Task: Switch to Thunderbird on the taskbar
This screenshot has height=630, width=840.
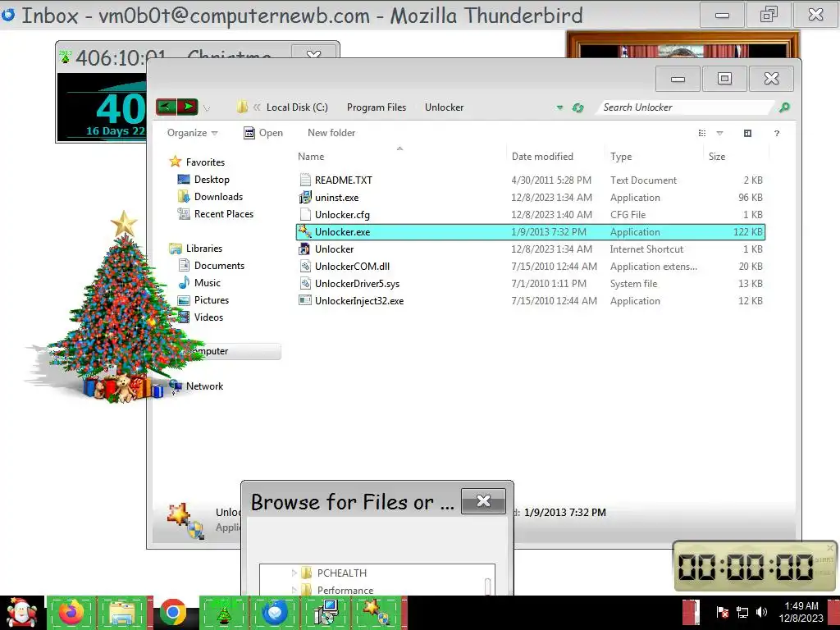Action: 275,613
